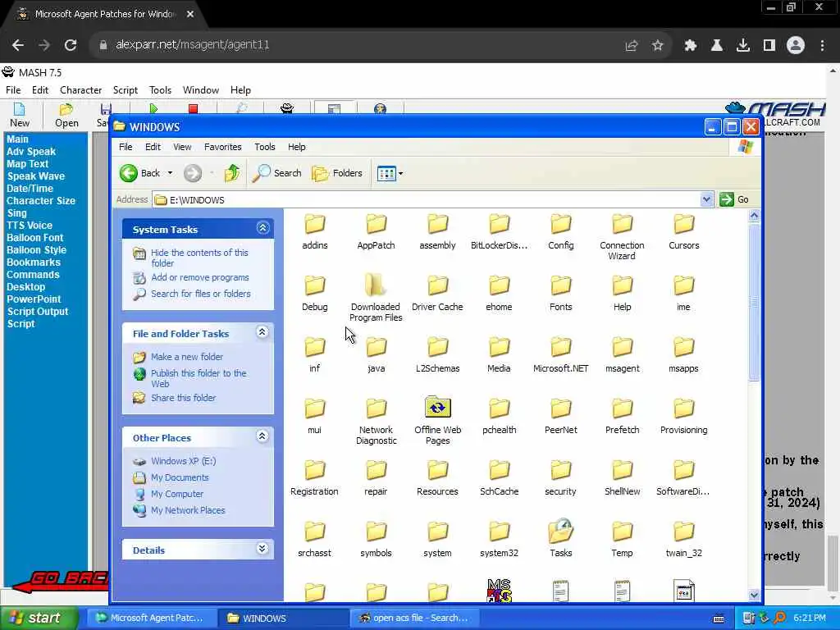Expand the Address bar dropdown

(706, 199)
